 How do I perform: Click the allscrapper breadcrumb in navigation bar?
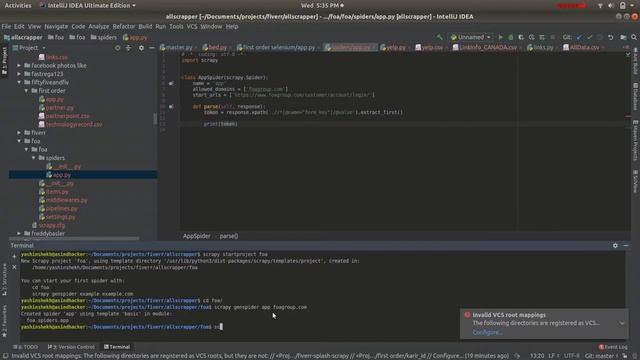[x=23, y=37]
